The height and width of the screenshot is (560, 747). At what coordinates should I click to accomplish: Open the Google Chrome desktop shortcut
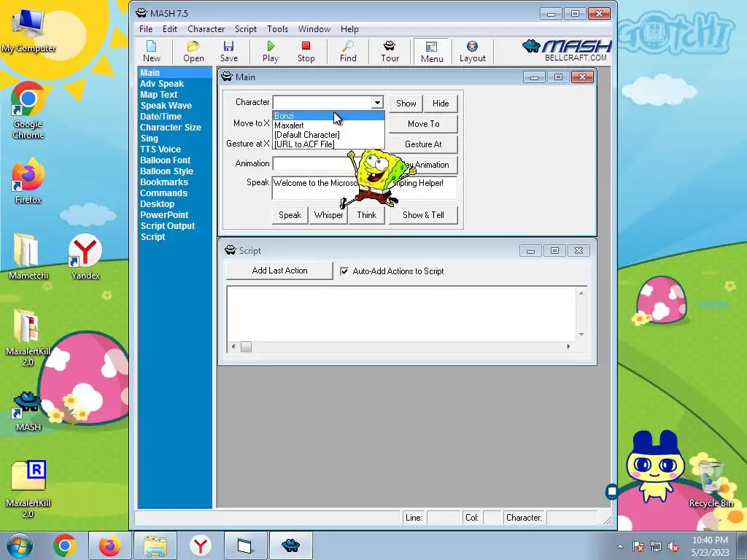tap(28, 111)
